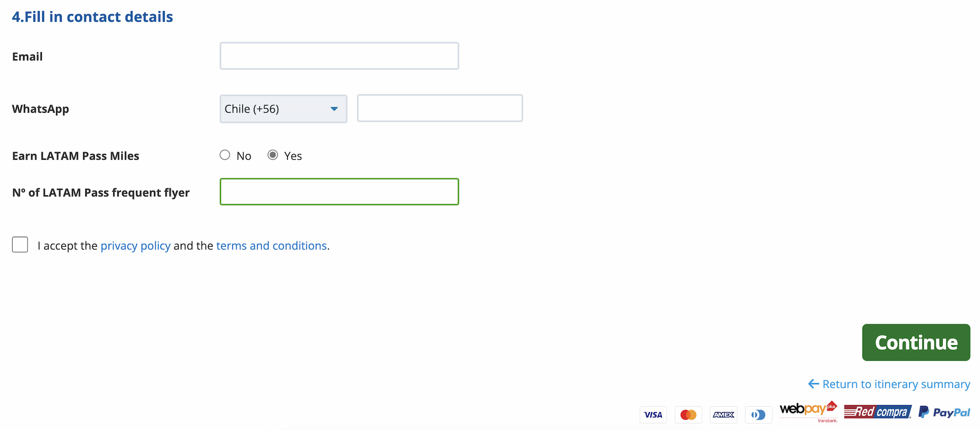
Task: Click the LATAM Pass frequent flyer field
Action: [339, 192]
